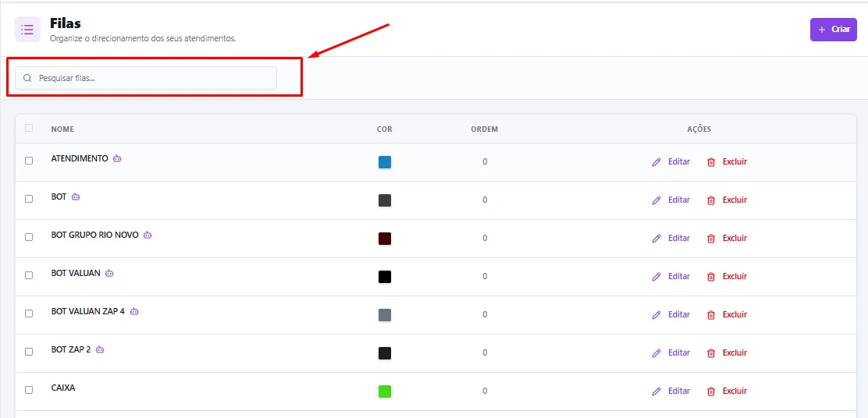Viewport: 868px width, 418px height.
Task: Click the Filas list icon beside the title
Action: 27,30
